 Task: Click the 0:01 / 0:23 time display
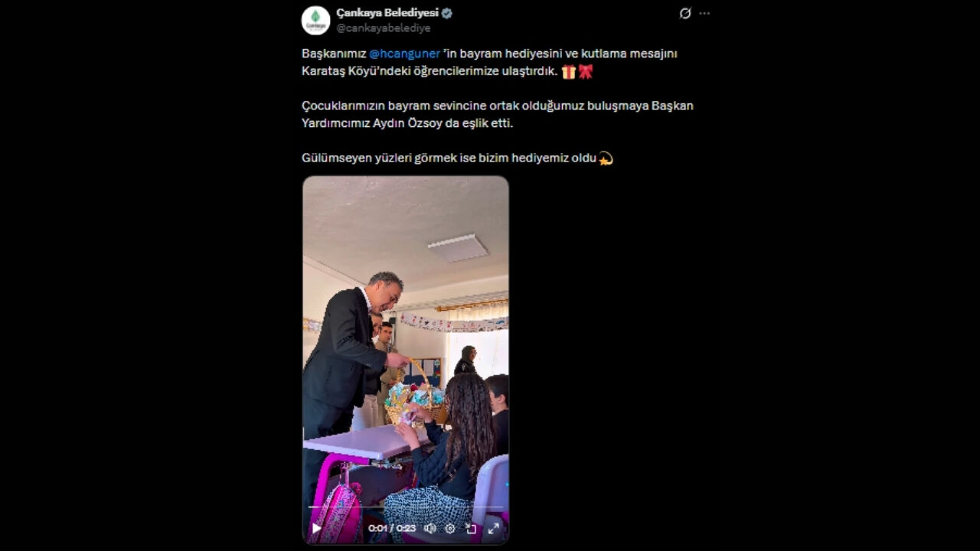click(x=392, y=528)
